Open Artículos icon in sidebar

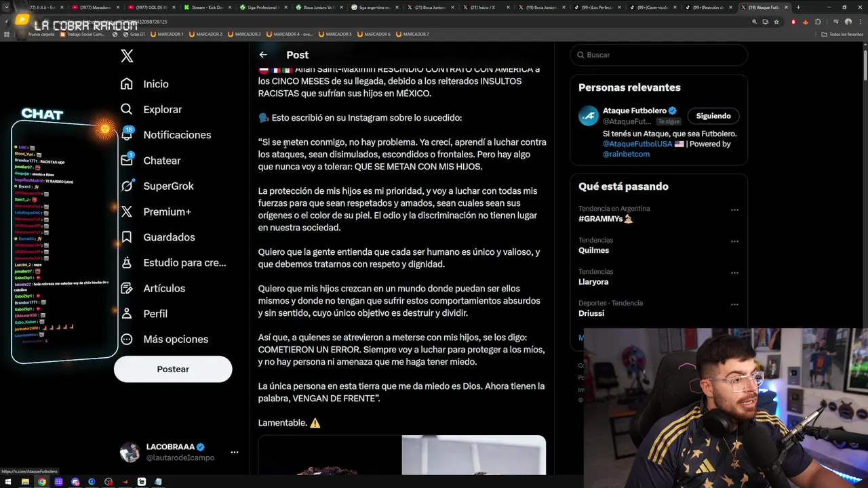127,288
